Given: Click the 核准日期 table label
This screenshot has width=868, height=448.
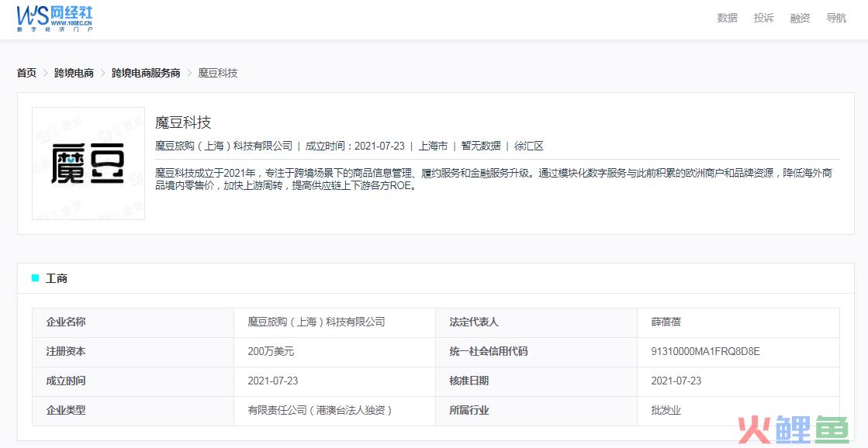Looking at the screenshot, I should pos(469,381).
